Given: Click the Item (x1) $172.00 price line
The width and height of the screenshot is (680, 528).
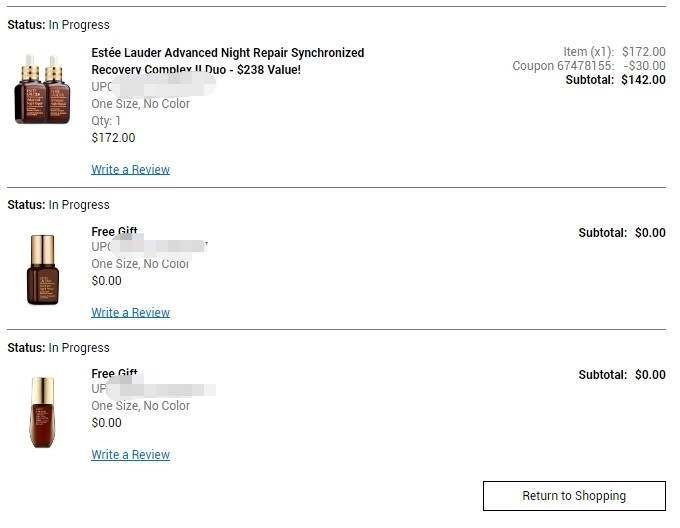Looking at the screenshot, I should pos(614,52).
